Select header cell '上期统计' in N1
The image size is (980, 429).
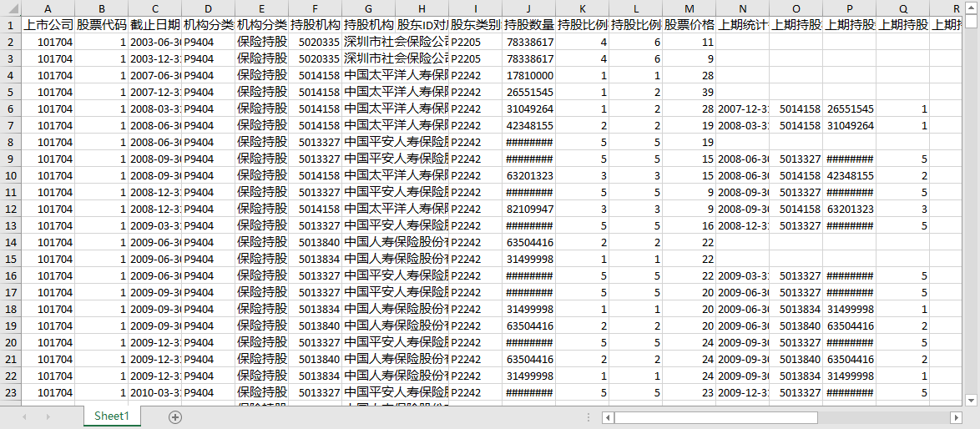742,25
